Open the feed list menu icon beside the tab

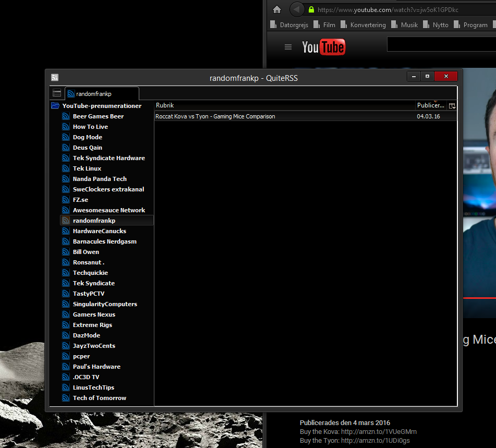click(x=57, y=93)
